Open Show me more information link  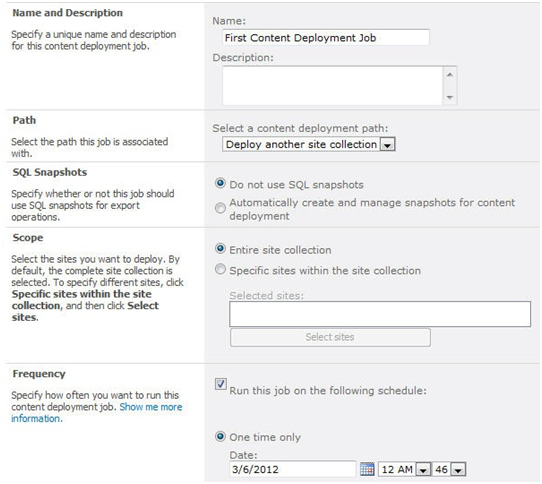pyautogui.click(x=96, y=412)
